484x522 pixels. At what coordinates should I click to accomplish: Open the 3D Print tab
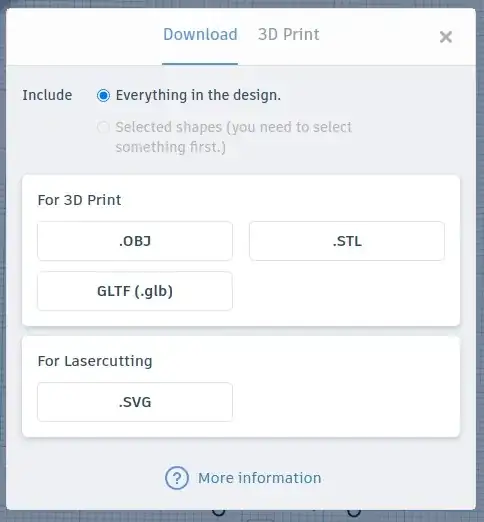[289, 34]
